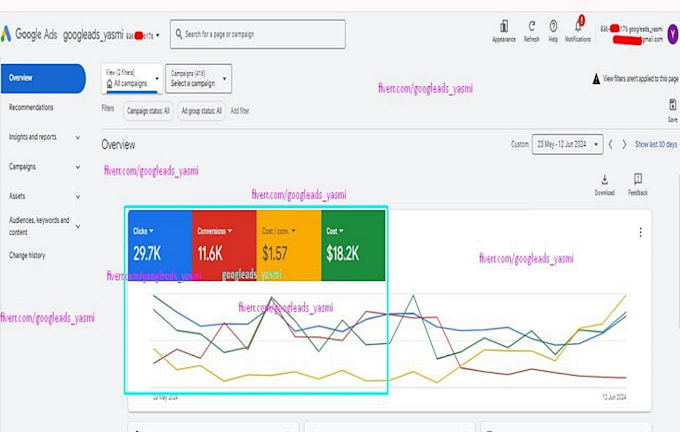Click the Download icon
The image size is (680, 432).
click(x=605, y=180)
